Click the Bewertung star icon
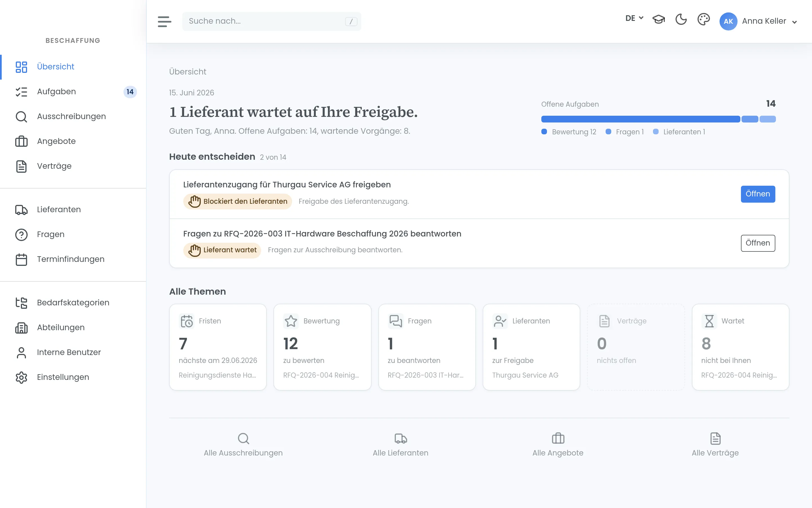Viewport: 812px width, 508px height. click(x=291, y=321)
